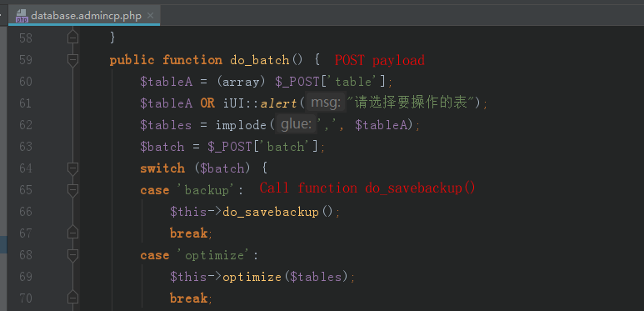This screenshot has height=311, width=644.
Task: Click the msg: parameter hint
Action: tap(326, 103)
